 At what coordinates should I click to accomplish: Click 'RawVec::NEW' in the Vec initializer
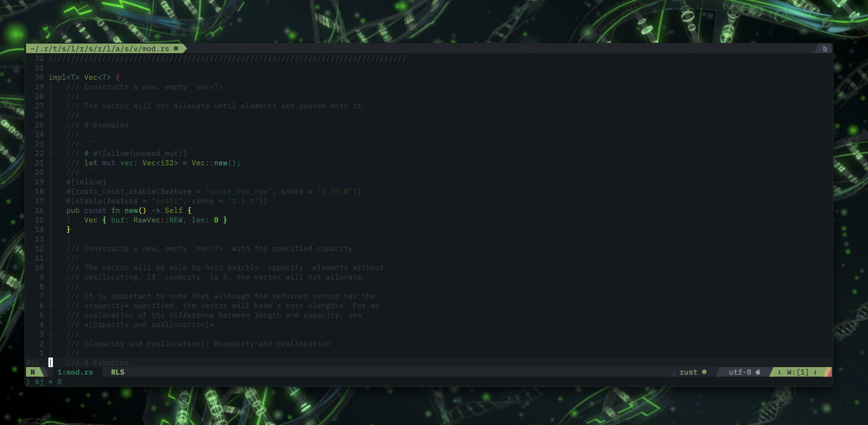(x=158, y=220)
